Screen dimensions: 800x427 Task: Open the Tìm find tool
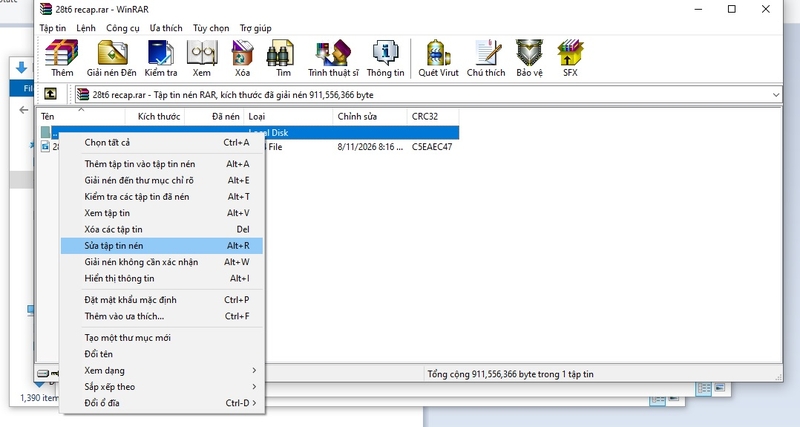click(x=283, y=58)
